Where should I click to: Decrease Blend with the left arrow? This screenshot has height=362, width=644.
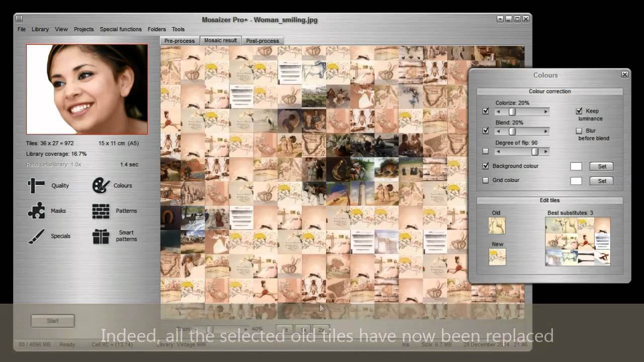498,131
